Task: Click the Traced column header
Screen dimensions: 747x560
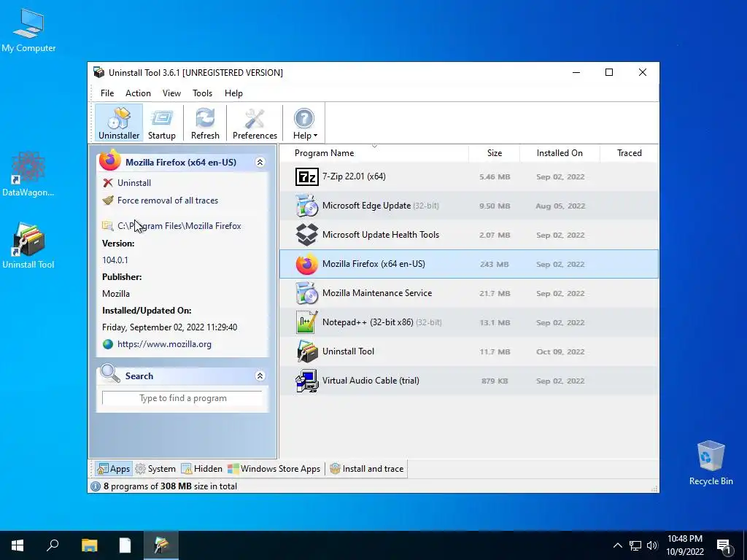Action: pos(629,153)
